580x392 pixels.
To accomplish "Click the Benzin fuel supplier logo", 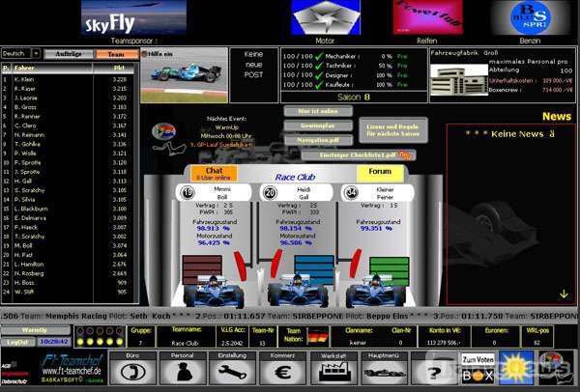I will (x=530, y=17).
